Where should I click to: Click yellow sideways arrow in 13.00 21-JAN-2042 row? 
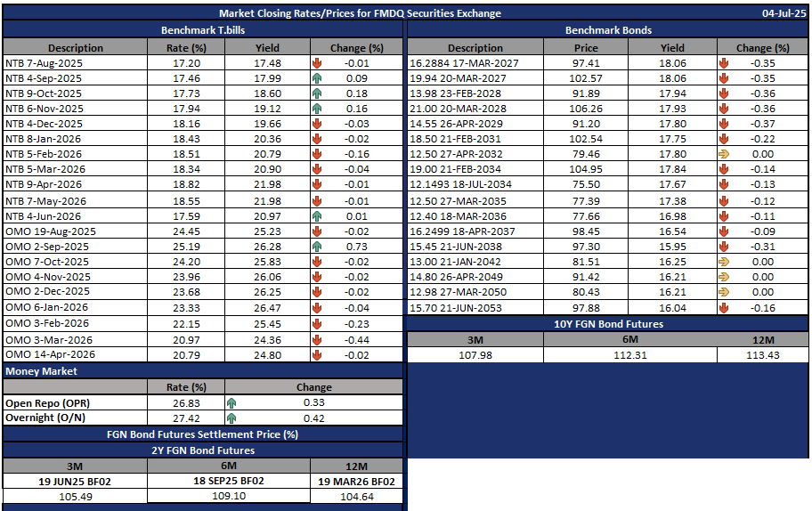click(x=724, y=262)
